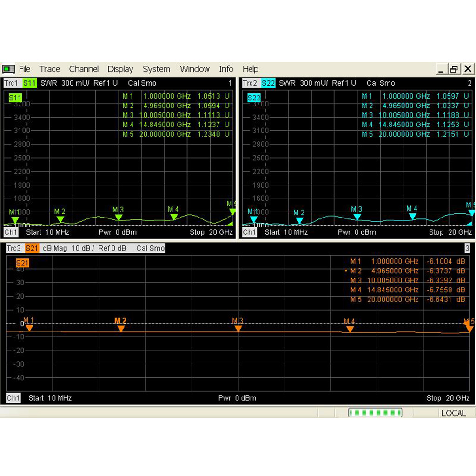Click Stop 20 GHz in S11 diagram

212,232
